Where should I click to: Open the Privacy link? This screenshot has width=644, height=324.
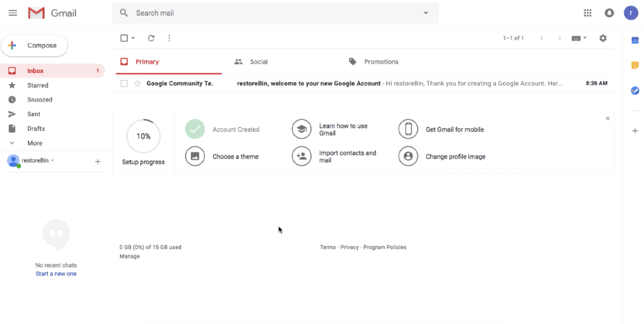click(349, 247)
